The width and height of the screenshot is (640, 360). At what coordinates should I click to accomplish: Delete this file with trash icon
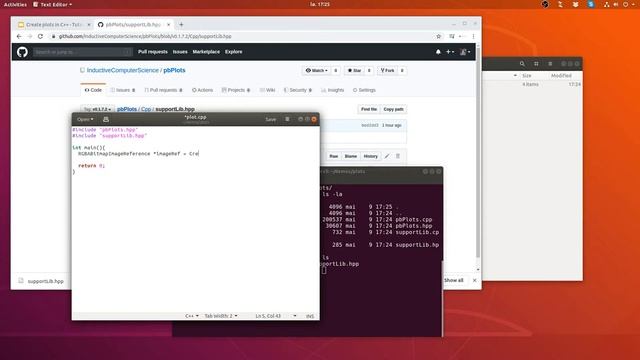[398, 156]
